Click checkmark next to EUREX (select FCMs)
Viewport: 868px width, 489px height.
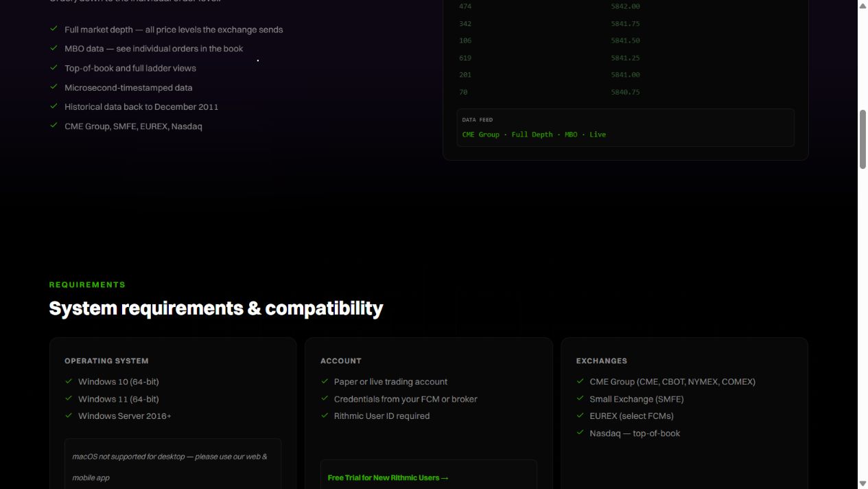580,416
